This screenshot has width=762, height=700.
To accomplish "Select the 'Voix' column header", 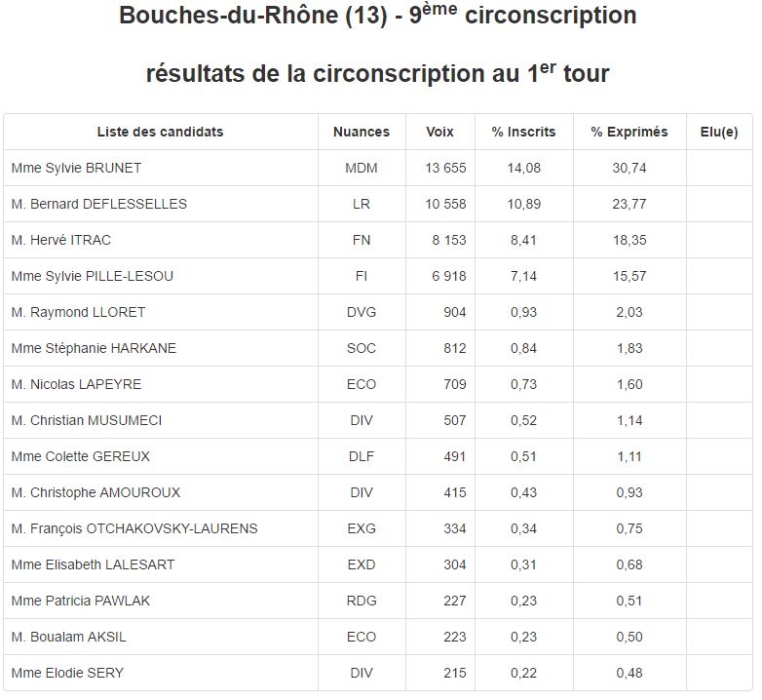I will click(x=439, y=132).
